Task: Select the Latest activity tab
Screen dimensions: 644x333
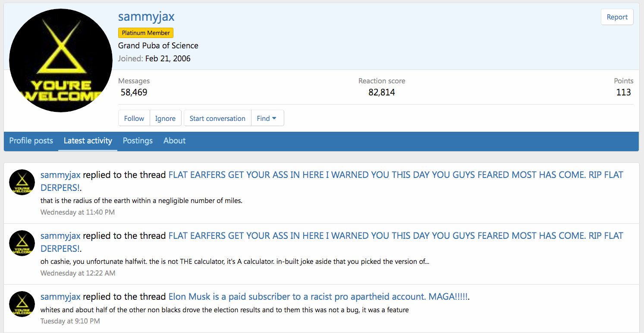Action: pos(88,141)
